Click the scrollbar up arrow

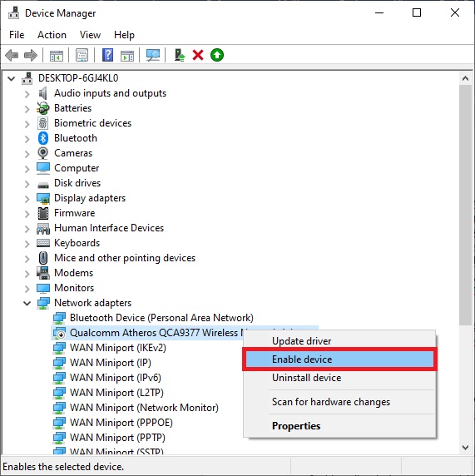point(465,78)
